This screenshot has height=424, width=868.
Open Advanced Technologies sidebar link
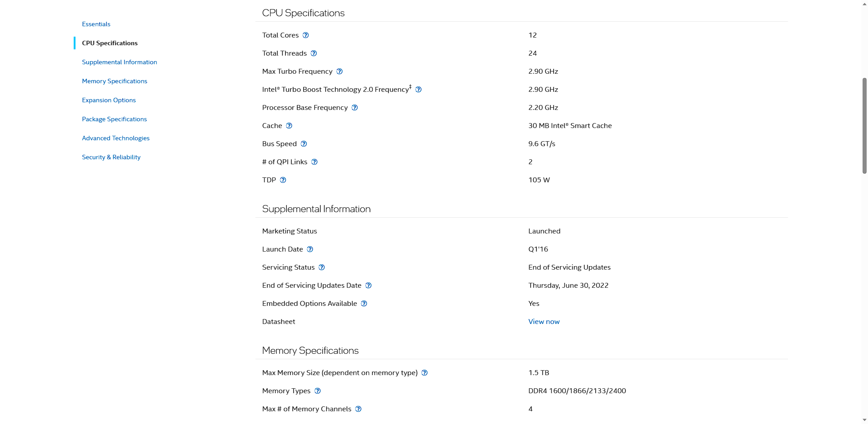(x=116, y=138)
